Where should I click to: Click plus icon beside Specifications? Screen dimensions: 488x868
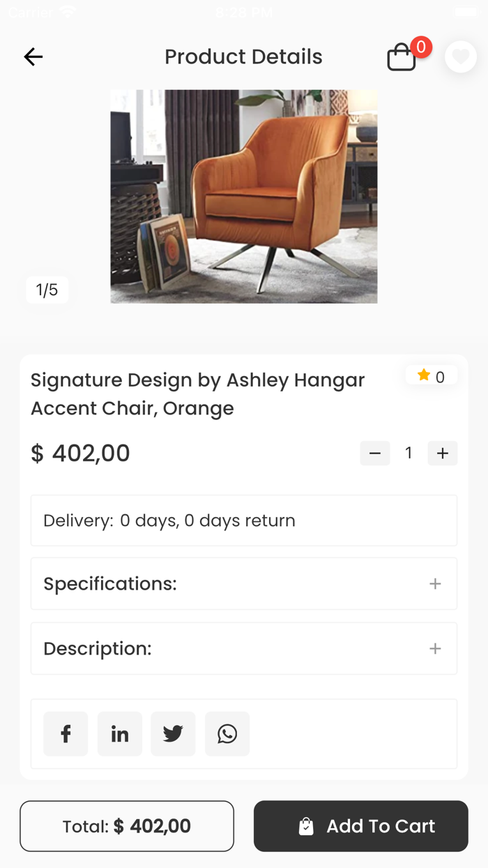pyautogui.click(x=436, y=584)
